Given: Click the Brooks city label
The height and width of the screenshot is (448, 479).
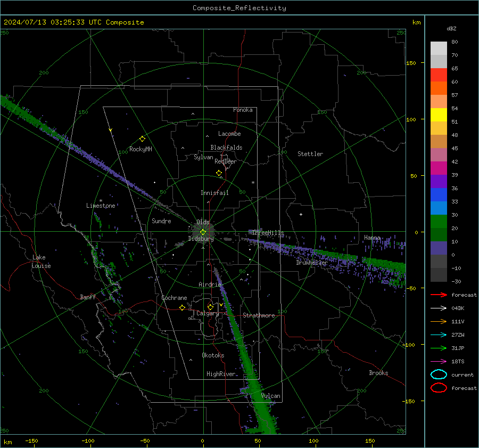Looking at the screenshot, I should coord(378,373).
